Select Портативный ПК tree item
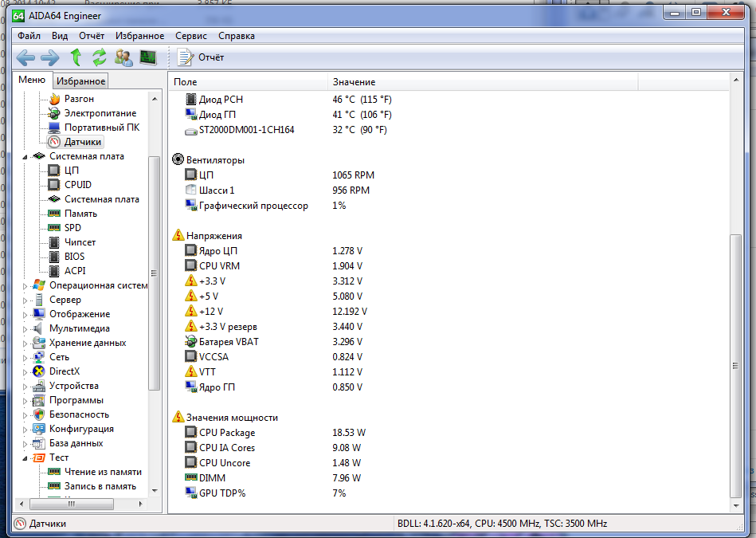Screen dimensions: 756x538 [102, 128]
